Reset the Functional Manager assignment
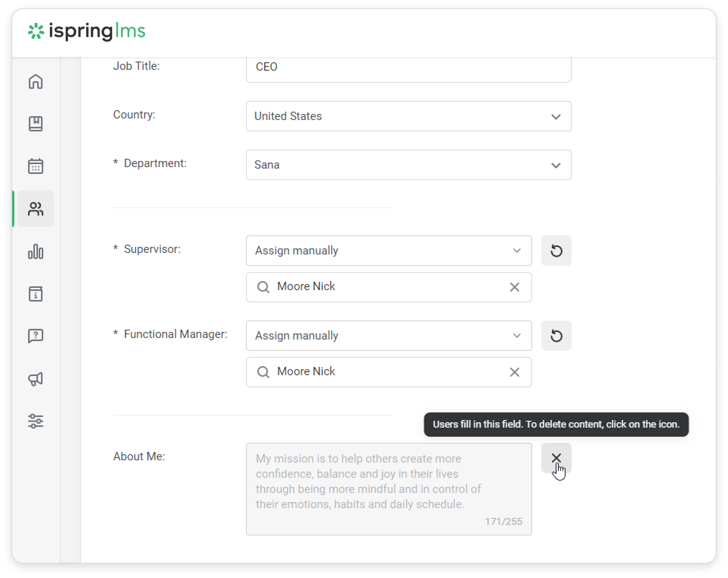Screen dimensions: 728x578 pos(556,336)
